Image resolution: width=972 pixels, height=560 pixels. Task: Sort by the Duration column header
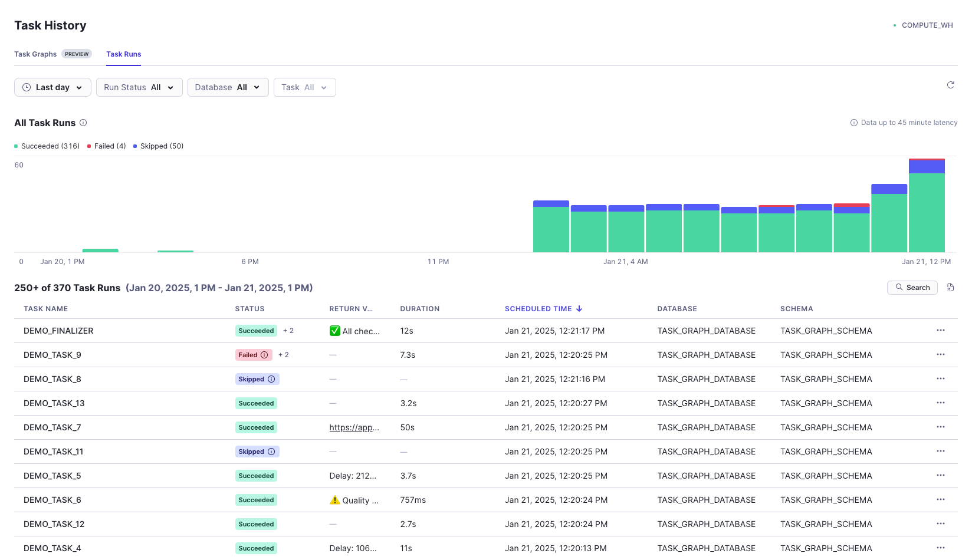click(x=420, y=309)
